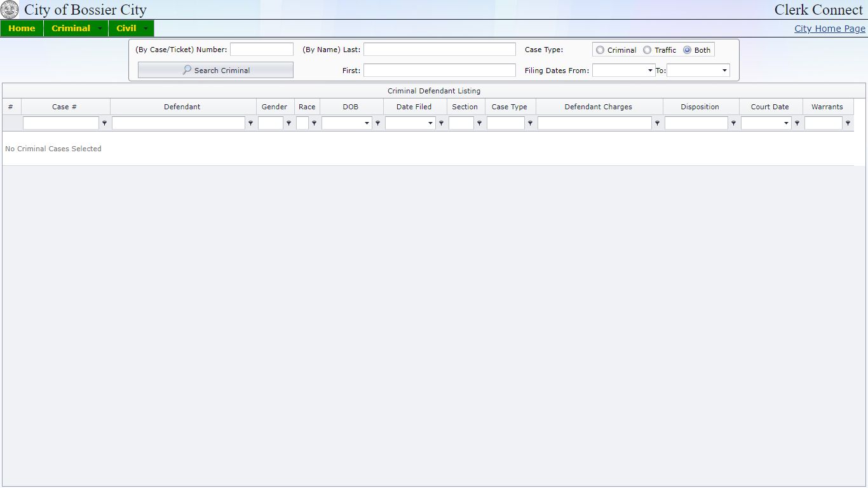Open the Date Filed filter date dropdown
Viewport: 868px width, 488px height.
click(x=430, y=123)
